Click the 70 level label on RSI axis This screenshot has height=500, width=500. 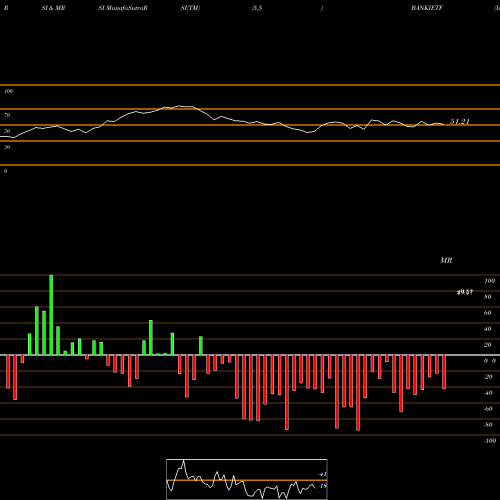[7, 115]
